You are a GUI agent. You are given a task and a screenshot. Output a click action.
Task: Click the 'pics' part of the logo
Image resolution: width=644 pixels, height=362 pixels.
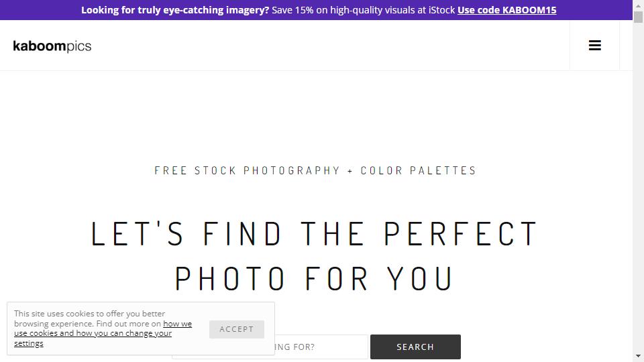(79, 46)
